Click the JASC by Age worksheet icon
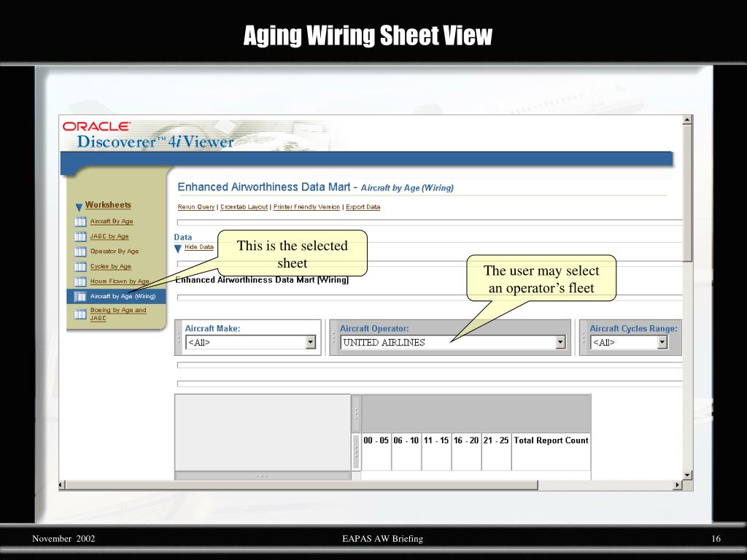The image size is (747, 560). tap(80, 237)
